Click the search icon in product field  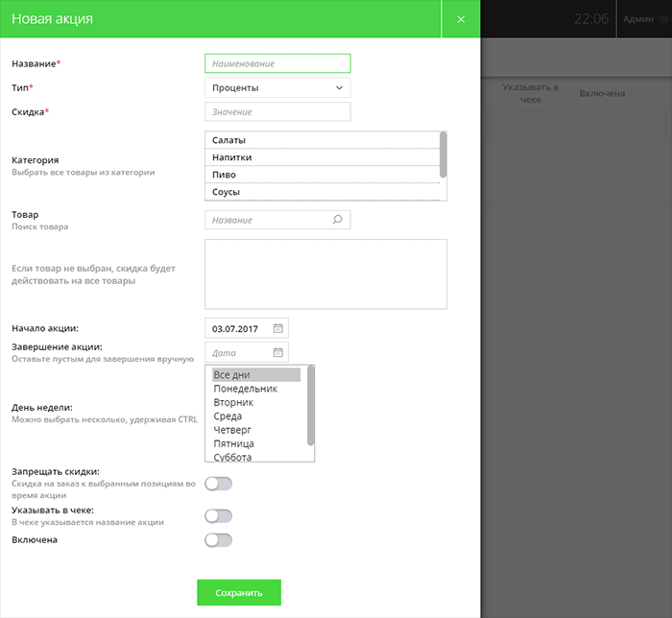coord(337,220)
